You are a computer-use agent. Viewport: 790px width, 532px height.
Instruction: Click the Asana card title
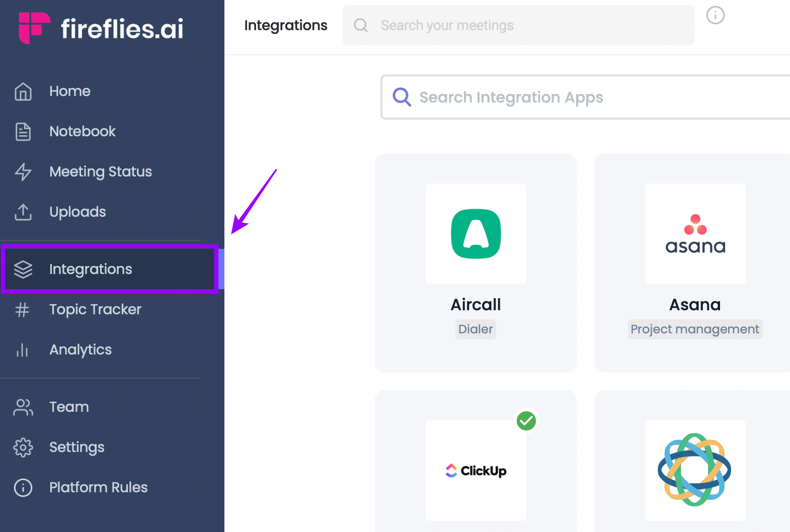click(x=695, y=305)
